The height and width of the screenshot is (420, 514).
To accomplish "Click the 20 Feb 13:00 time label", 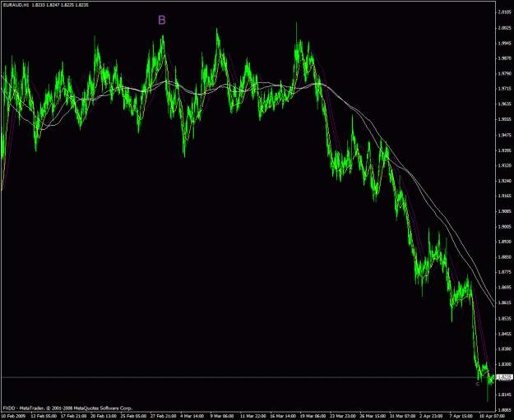I will 103,416.
